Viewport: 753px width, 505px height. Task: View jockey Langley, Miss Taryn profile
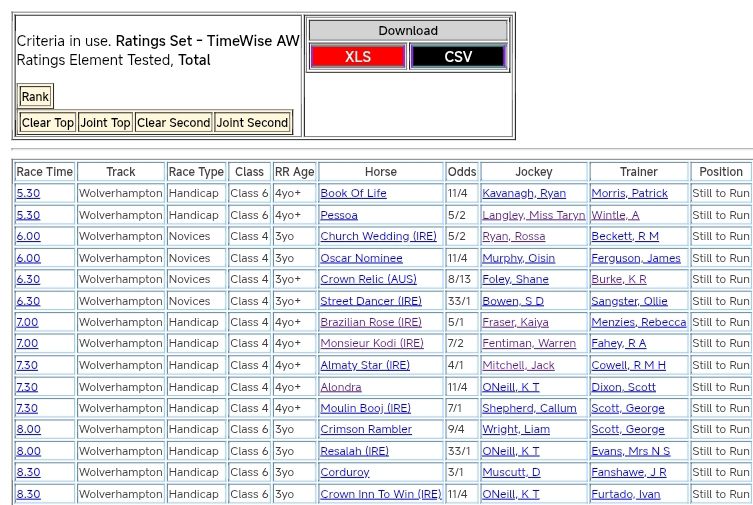tap(533, 215)
